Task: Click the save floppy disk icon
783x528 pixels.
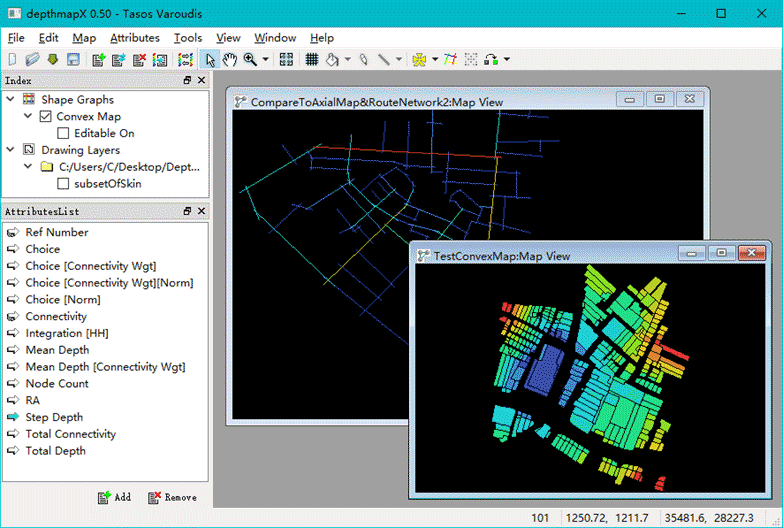Action: point(73,60)
